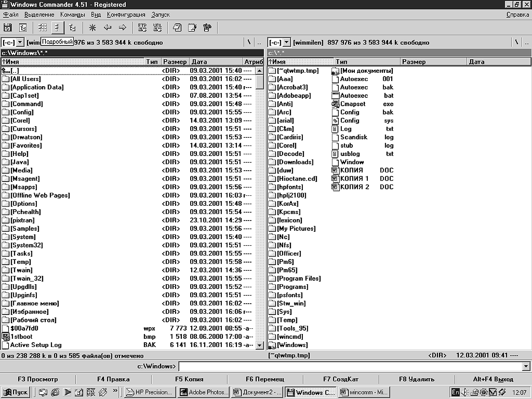Click the Internet Explorer quick launch icon
532x399 pixels.
coord(55,392)
